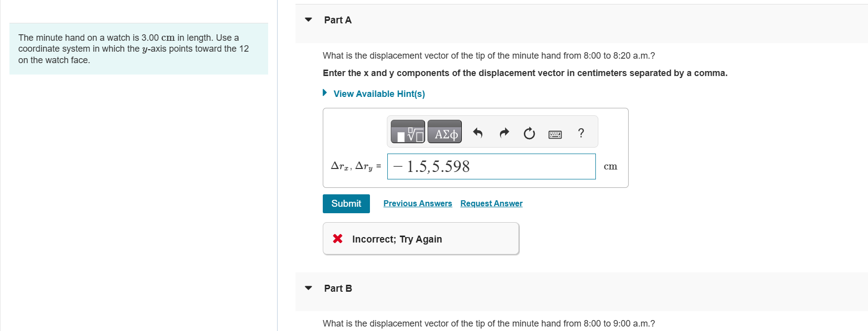
Task: Expand View Available Hint(s) arrow
Action: [x=325, y=93]
